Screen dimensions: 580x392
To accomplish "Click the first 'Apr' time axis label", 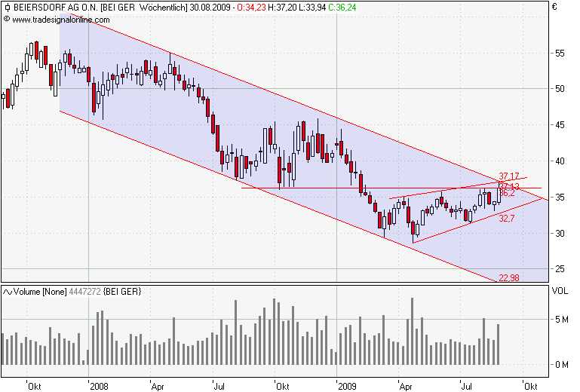I will [x=158, y=387].
